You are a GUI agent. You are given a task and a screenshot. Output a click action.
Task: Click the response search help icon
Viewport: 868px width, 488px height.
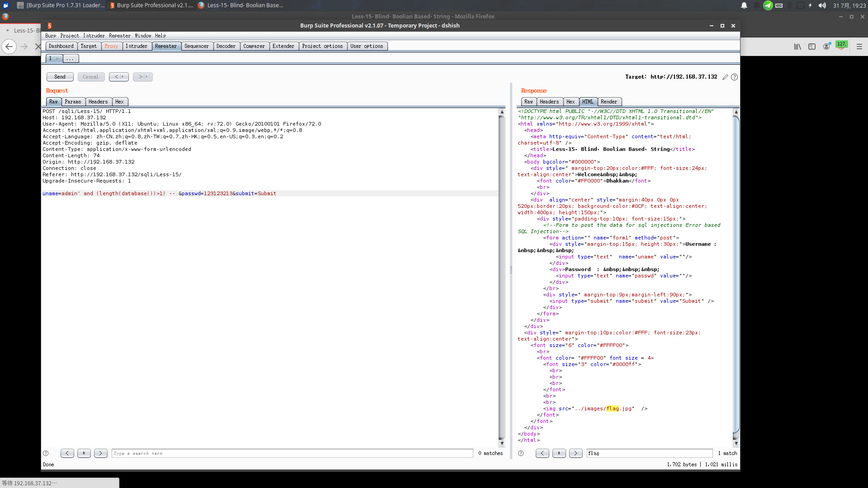(x=521, y=453)
